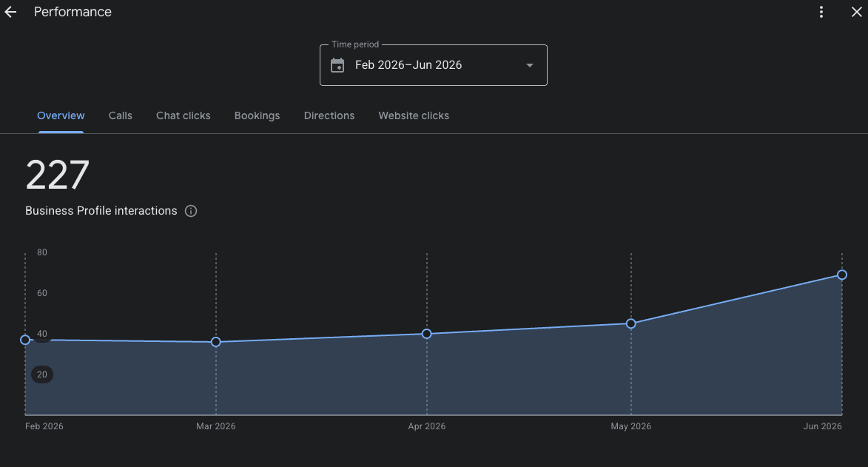The width and height of the screenshot is (868, 467).
Task: Click the May 2026 axis label
Action: pyautogui.click(x=631, y=426)
